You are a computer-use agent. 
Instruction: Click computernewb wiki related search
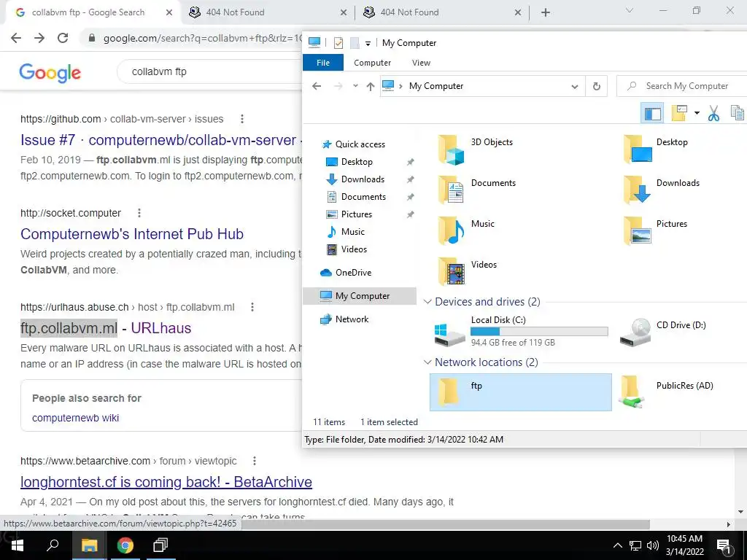[x=75, y=418]
